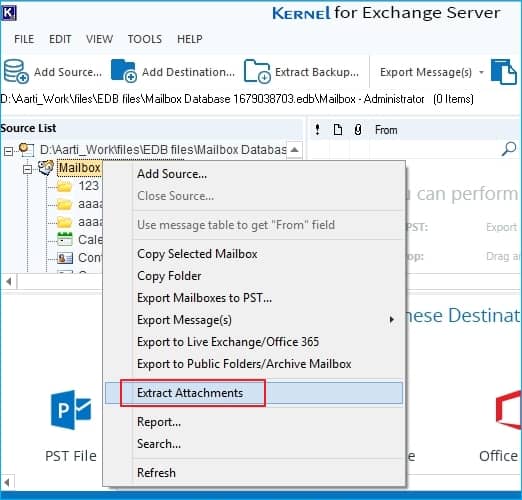
Task: Click the magnifier search icon
Action: (509, 149)
